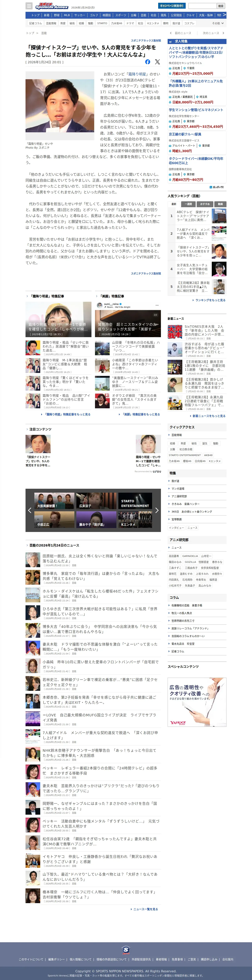Click 櫻坂46 quick access tag
This screenshot has width=252, height=980.
click(x=187, y=461)
